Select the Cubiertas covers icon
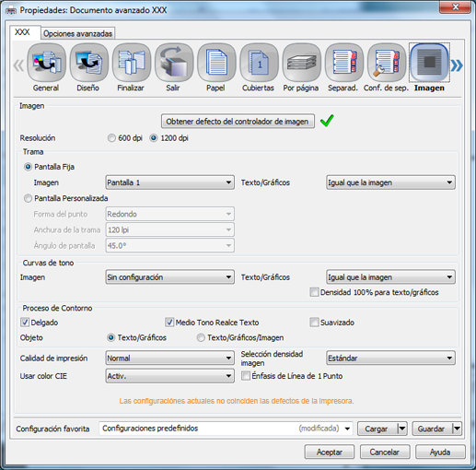 coord(259,63)
